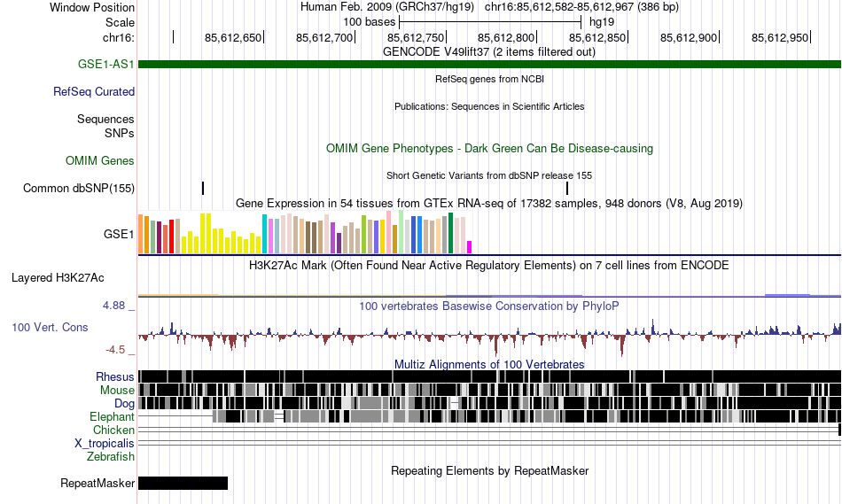Click the first dbSNP variant tick mark
842x504 pixels.
click(x=203, y=188)
